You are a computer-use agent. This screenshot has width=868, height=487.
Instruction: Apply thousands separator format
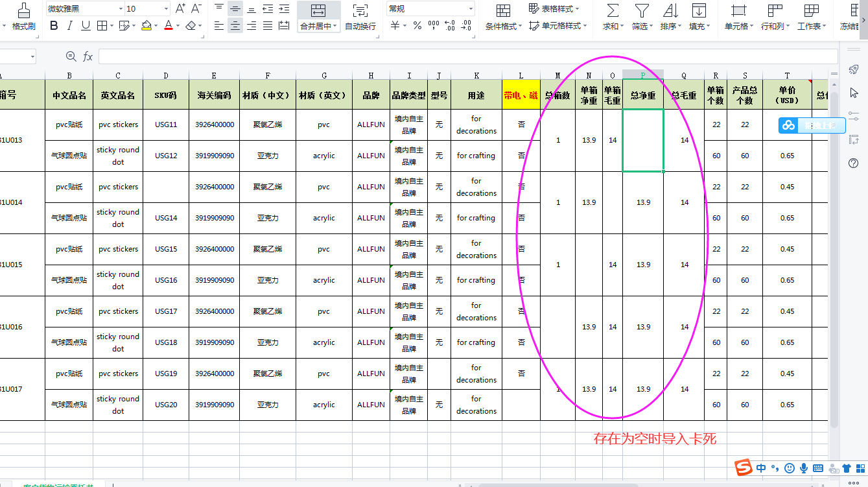tap(433, 26)
